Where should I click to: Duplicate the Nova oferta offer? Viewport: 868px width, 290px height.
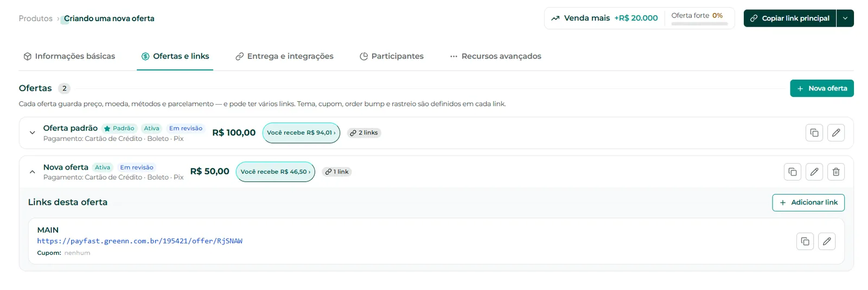click(793, 172)
